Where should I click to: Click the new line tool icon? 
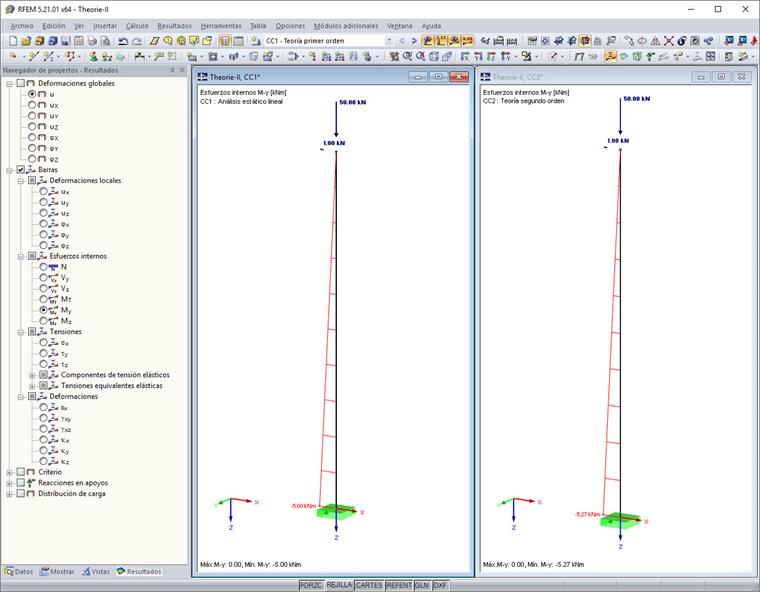33,57
